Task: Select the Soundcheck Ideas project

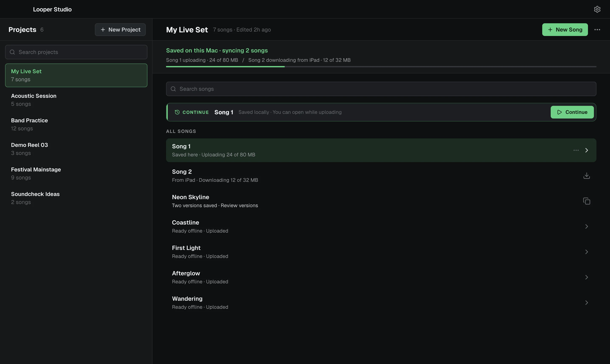Action: click(76, 198)
